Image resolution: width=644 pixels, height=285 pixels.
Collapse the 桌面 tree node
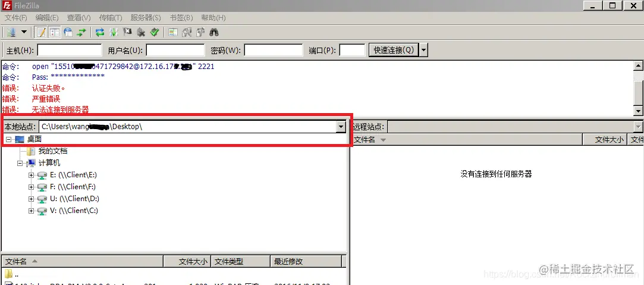(8, 139)
